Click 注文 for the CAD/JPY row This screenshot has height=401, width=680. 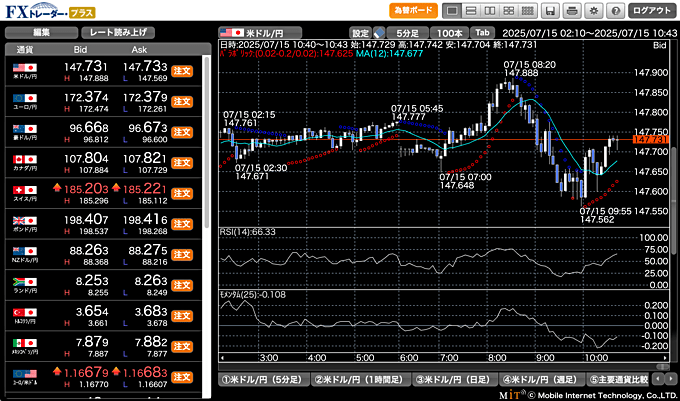coord(182,163)
